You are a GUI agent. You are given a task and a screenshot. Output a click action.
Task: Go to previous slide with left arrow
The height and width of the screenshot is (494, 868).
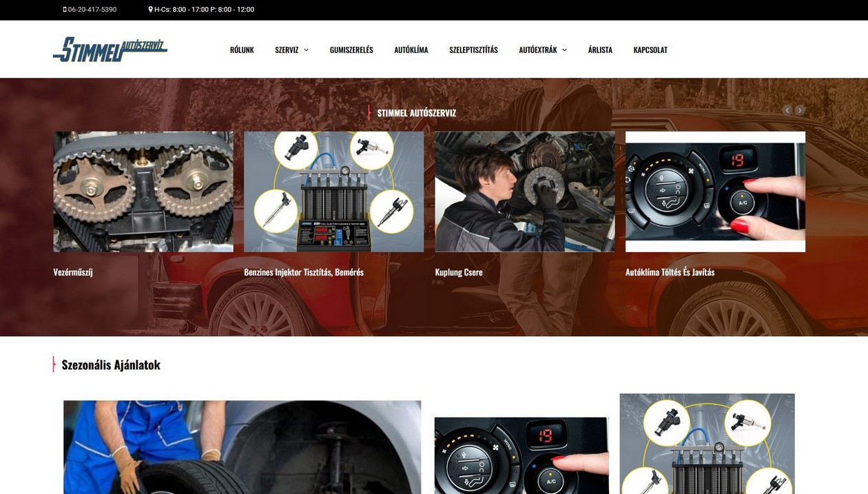(787, 110)
